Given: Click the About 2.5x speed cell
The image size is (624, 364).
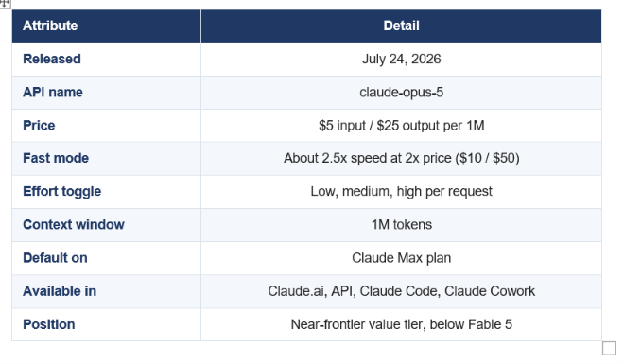Looking at the screenshot, I should click(x=401, y=158).
